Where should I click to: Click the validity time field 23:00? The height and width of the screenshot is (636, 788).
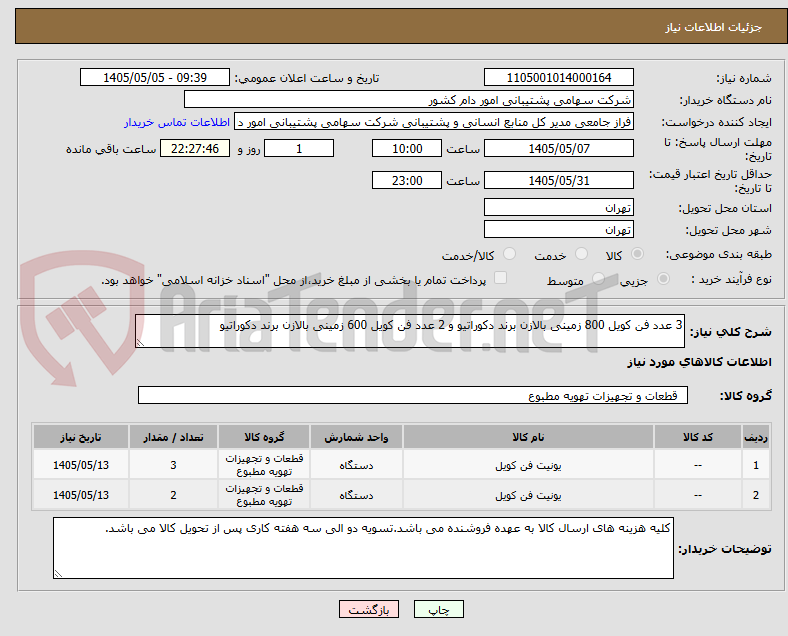click(407, 180)
